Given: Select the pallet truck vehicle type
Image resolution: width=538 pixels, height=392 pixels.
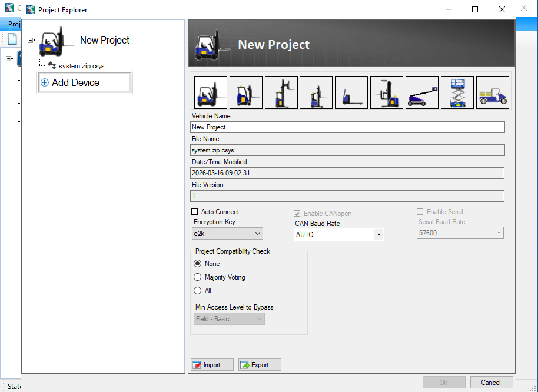Looking at the screenshot, I should click(351, 92).
